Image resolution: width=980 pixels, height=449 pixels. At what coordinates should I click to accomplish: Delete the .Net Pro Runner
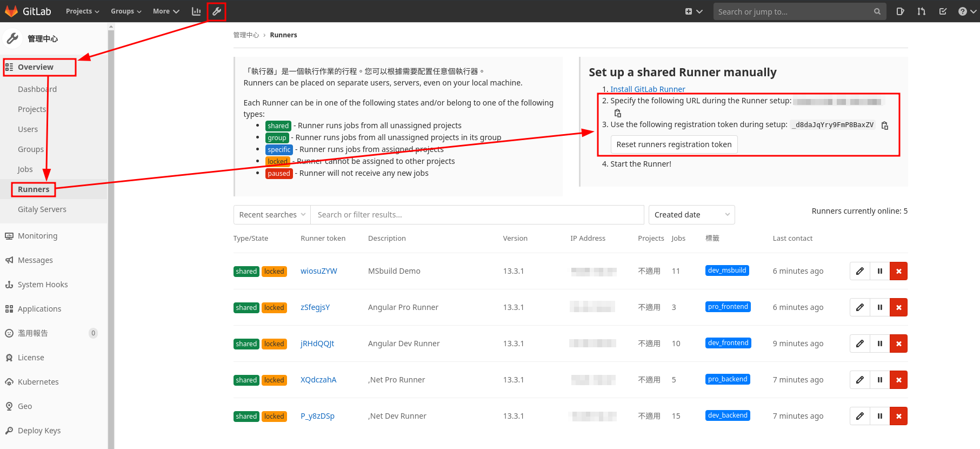899,380
